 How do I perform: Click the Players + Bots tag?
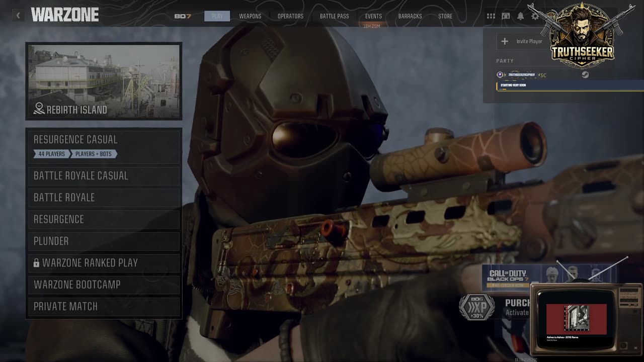94,154
